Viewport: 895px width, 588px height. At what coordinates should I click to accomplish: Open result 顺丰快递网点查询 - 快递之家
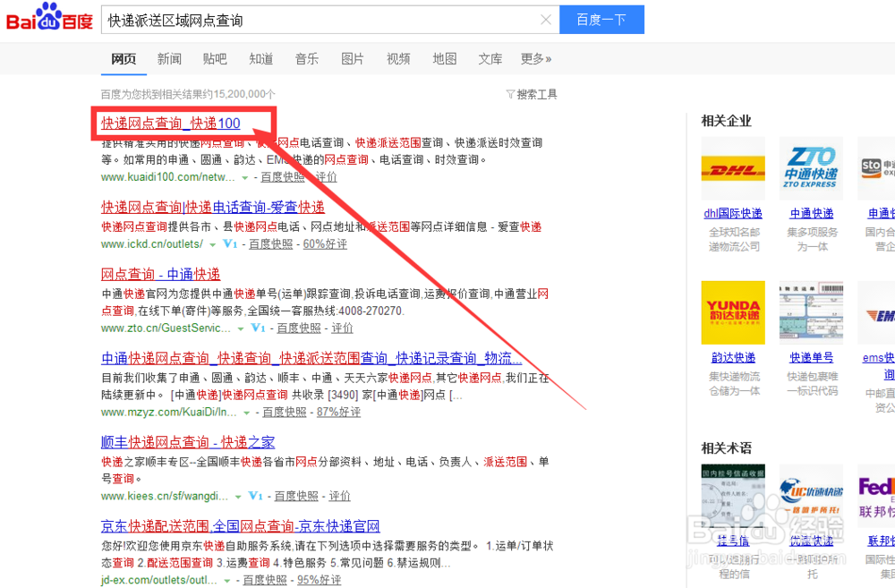coord(188,442)
